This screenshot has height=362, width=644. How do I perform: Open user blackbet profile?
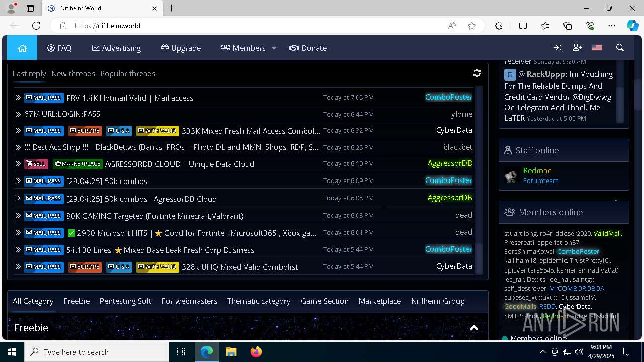click(458, 147)
